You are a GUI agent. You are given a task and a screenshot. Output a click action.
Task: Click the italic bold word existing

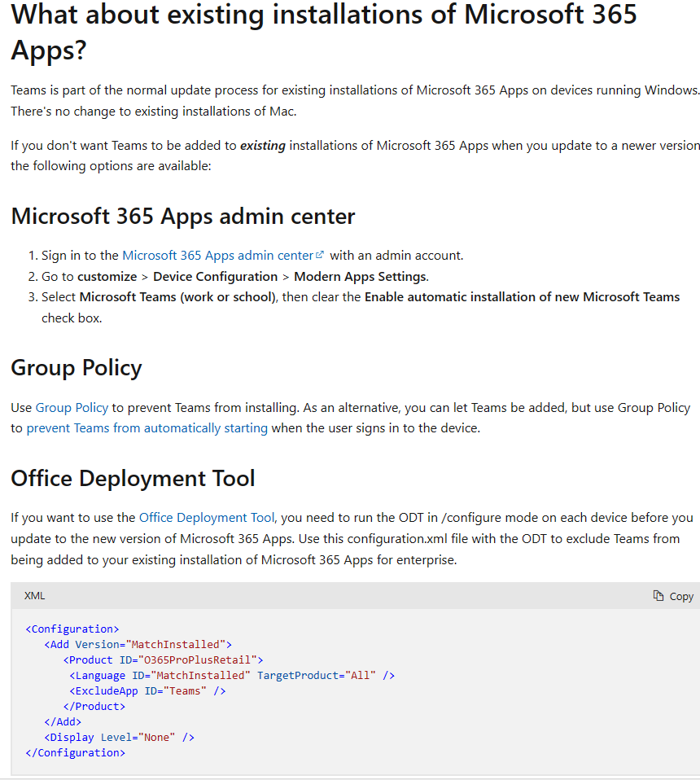tap(262, 145)
